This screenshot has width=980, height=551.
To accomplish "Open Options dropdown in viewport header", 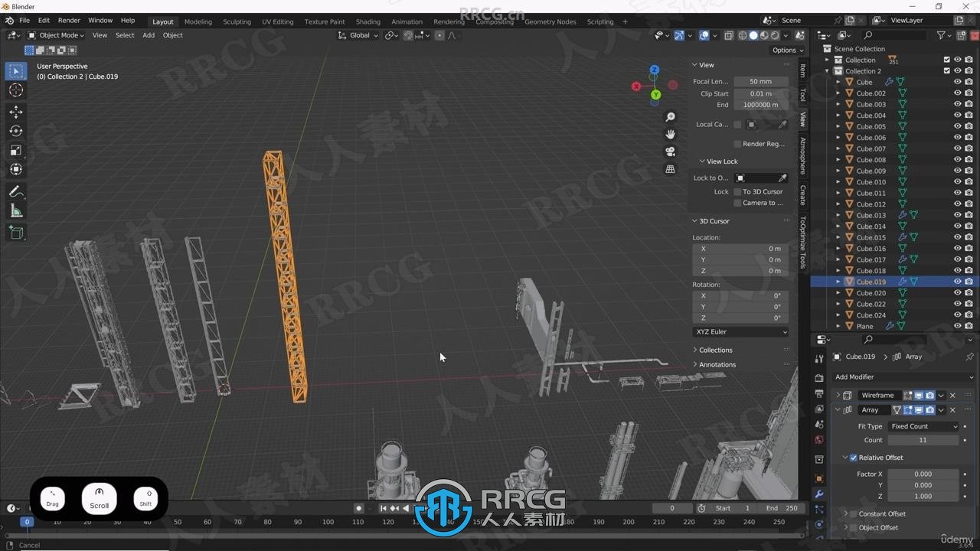I will coord(788,51).
